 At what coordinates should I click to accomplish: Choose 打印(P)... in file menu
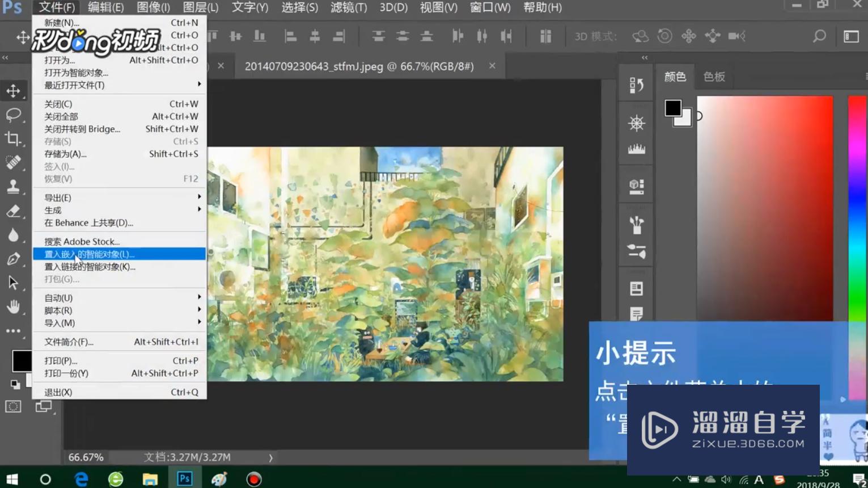click(119, 361)
